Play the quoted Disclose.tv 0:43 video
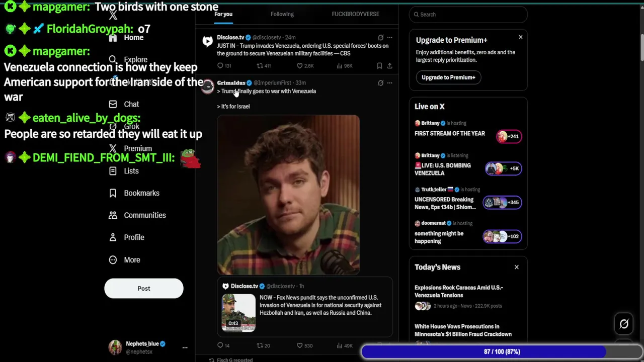The width and height of the screenshot is (644, 362). coord(238,313)
